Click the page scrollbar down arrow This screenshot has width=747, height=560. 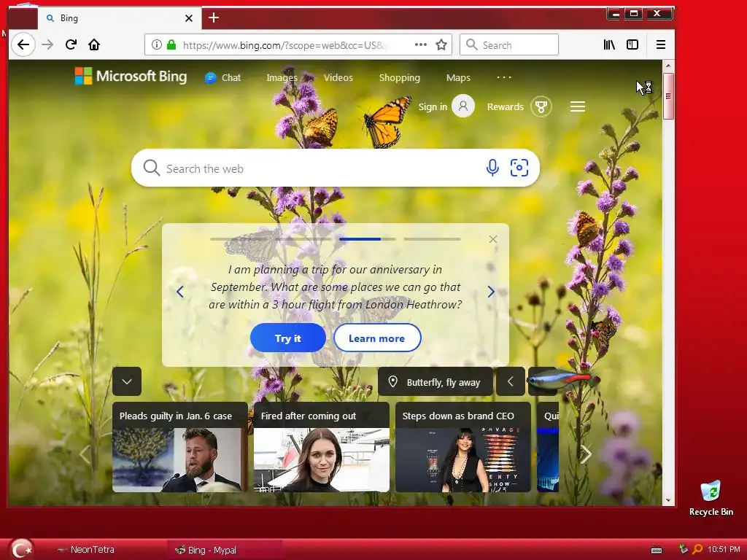668,500
